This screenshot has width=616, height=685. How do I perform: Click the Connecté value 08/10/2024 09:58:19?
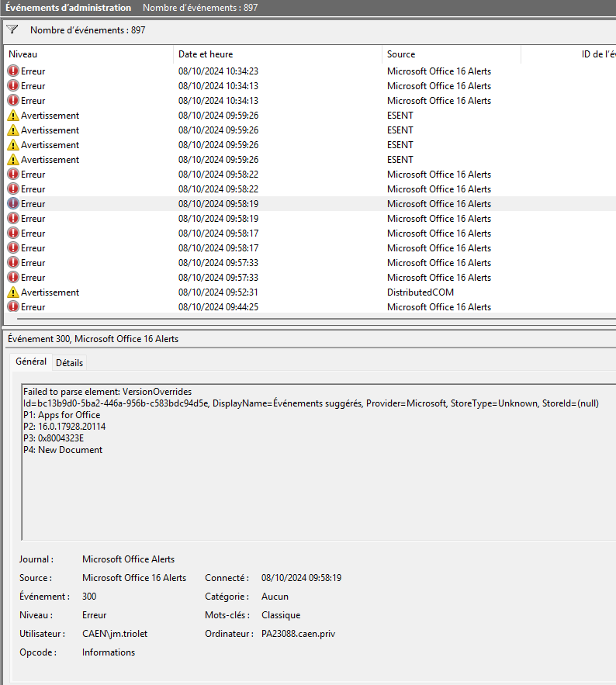(x=302, y=578)
